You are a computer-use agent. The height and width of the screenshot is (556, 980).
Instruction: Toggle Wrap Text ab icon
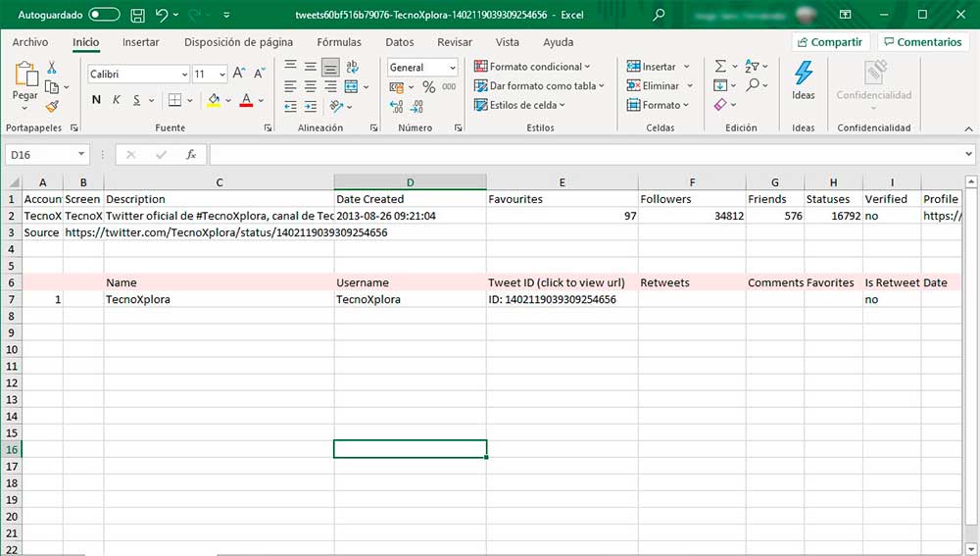coord(352,67)
